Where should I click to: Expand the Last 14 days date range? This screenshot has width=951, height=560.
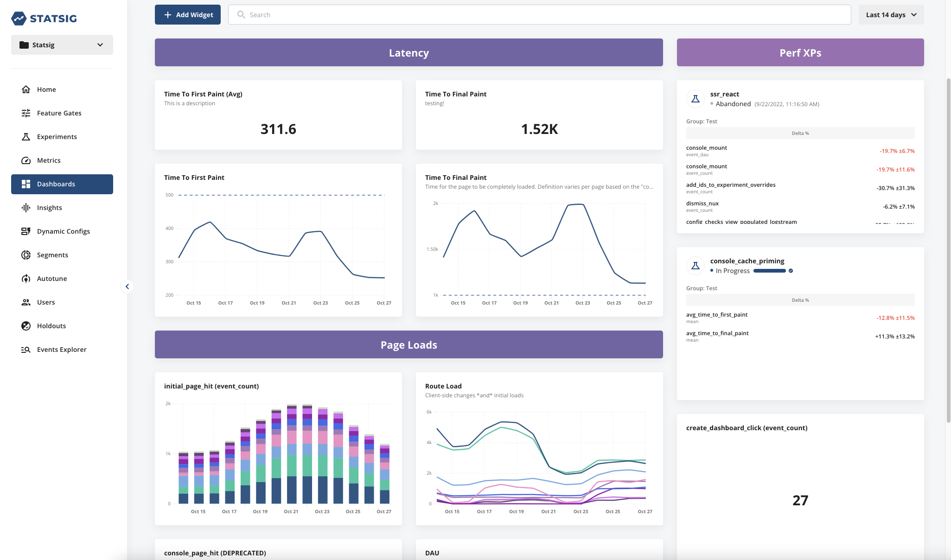(891, 15)
